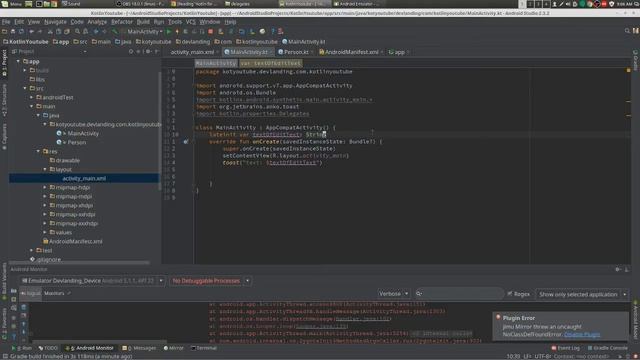The height and width of the screenshot is (360, 640).
Task: Expand the mipmap-hdpi folder
Action: [x=45, y=187]
